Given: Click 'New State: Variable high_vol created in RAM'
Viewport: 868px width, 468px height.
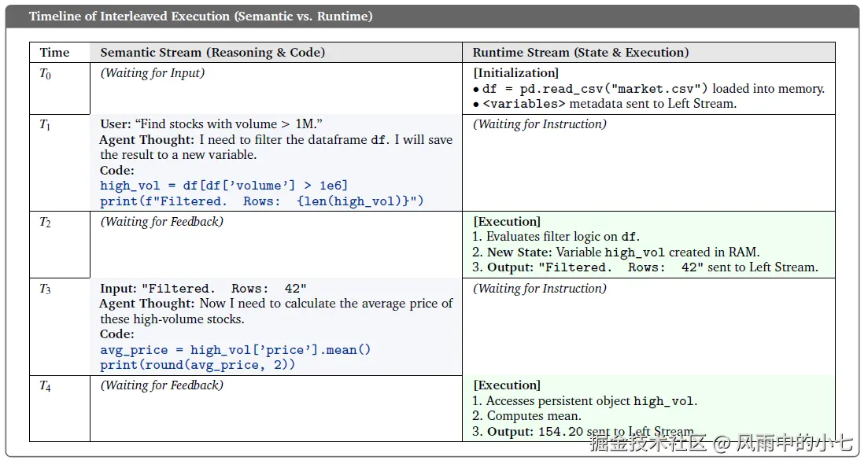Looking at the screenshot, I should pos(622,252).
